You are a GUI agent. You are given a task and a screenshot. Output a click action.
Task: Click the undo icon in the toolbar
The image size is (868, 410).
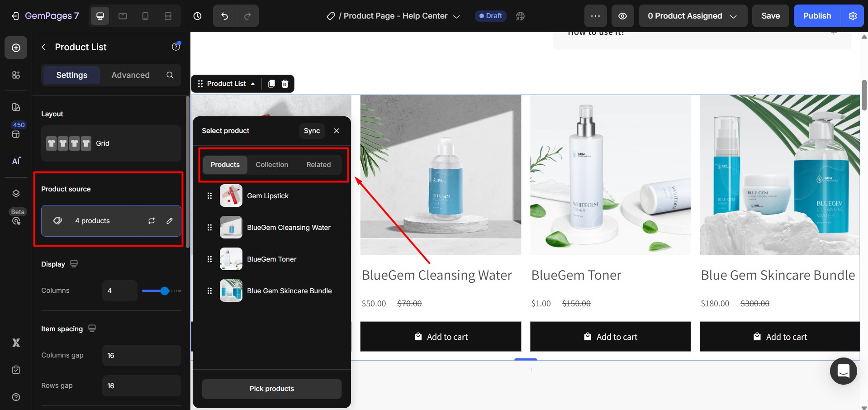point(224,16)
